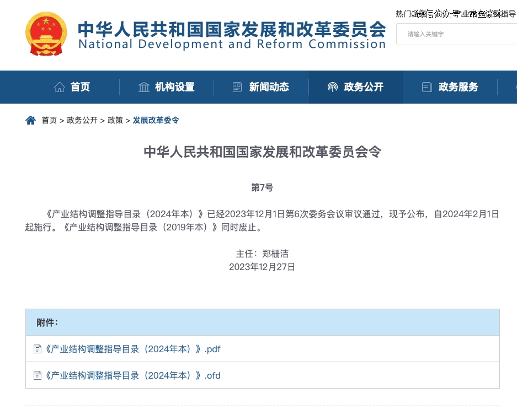
Task: Click the date 2023年12月27日
Action: point(262,267)
